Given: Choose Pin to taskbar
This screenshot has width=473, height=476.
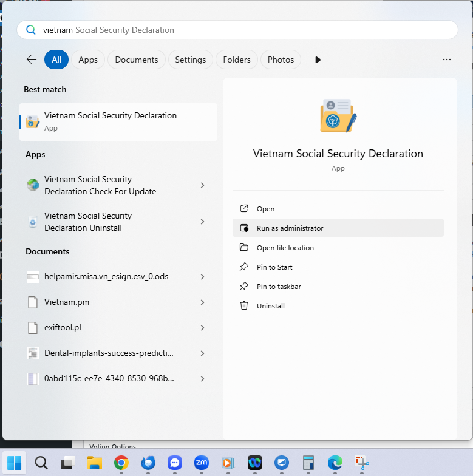Looking at the screenshot, I should 338,287.
